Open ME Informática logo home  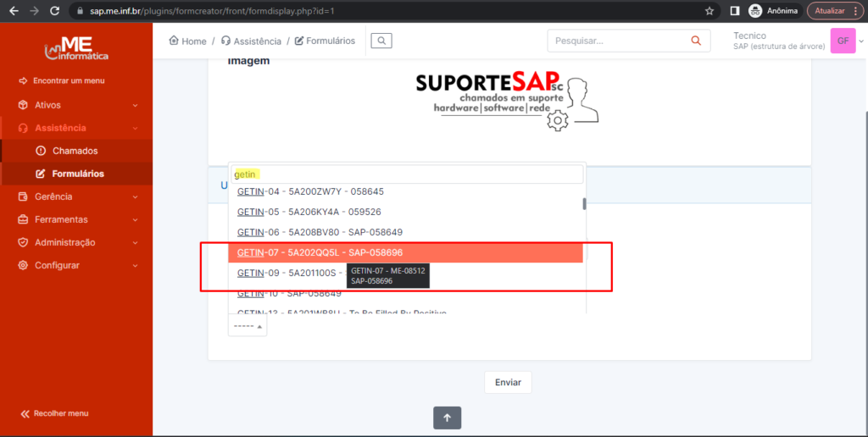tap(76, 48)
